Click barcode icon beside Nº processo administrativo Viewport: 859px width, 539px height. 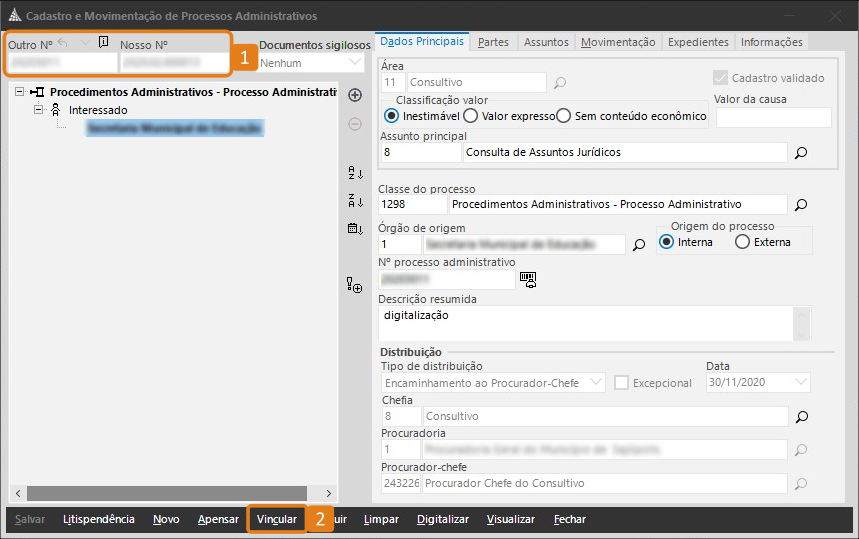pos(528,280)
